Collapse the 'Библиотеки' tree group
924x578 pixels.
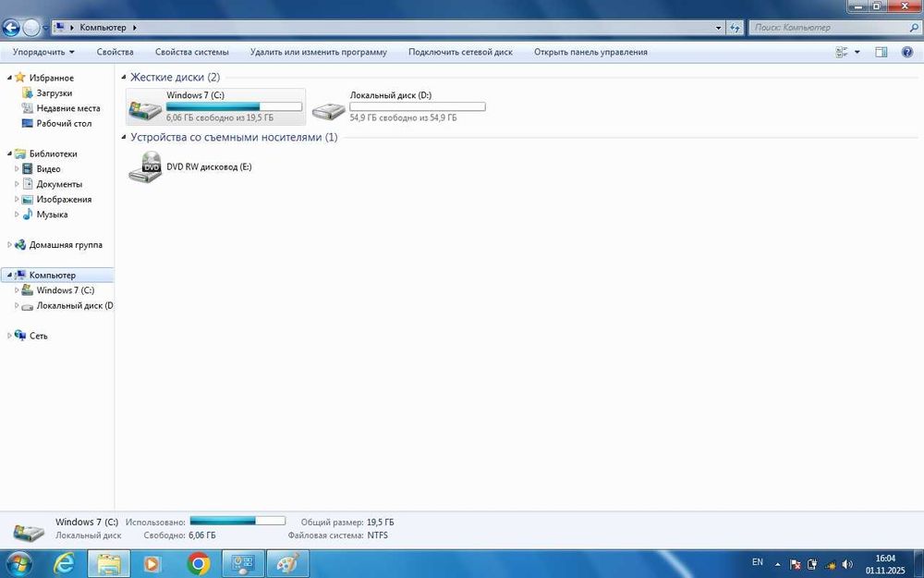pos(9,154)
